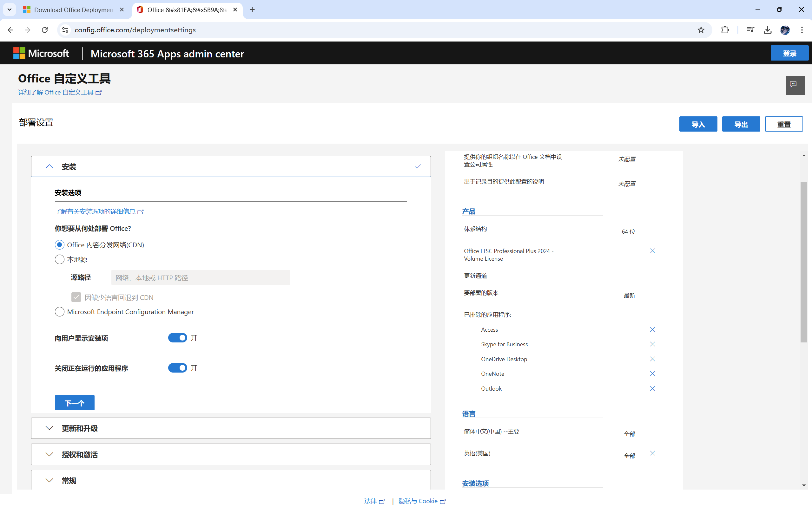Click 登录 sign-in button

(x=789, y=53)
